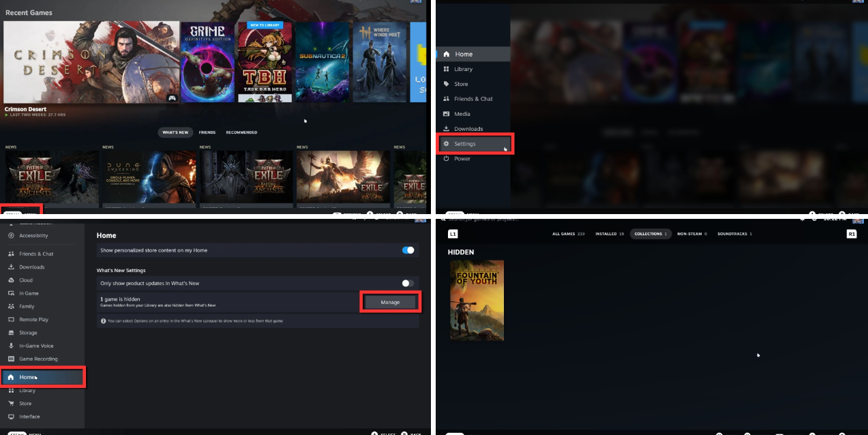Open Library icon in the settings sidebar
Screen dimensions: 868x435
tap(11, 391)
